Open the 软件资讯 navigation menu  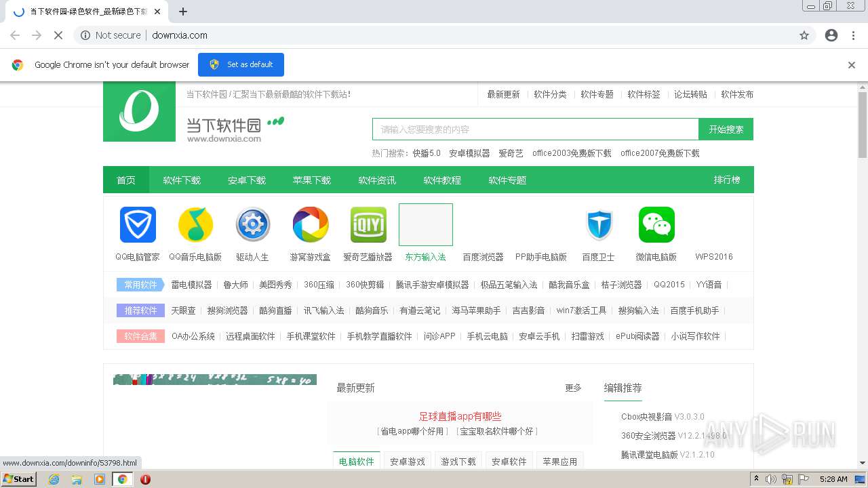[x=377, y=180]
